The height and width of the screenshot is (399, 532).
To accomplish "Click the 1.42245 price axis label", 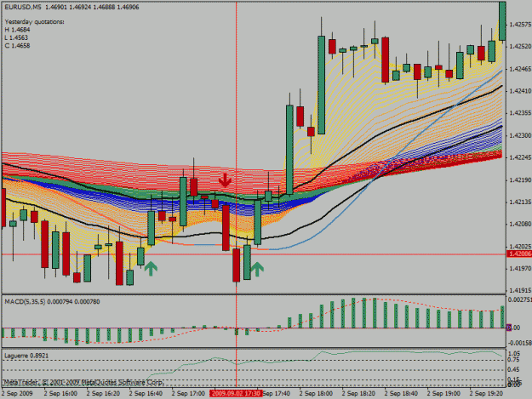I will point(520,157).
